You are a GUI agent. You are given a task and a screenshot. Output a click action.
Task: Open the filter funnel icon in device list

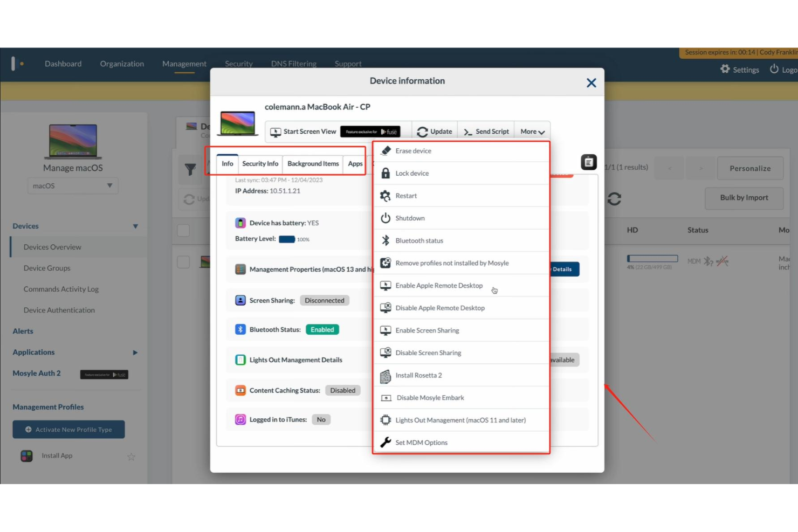click(x=190, y=170)
